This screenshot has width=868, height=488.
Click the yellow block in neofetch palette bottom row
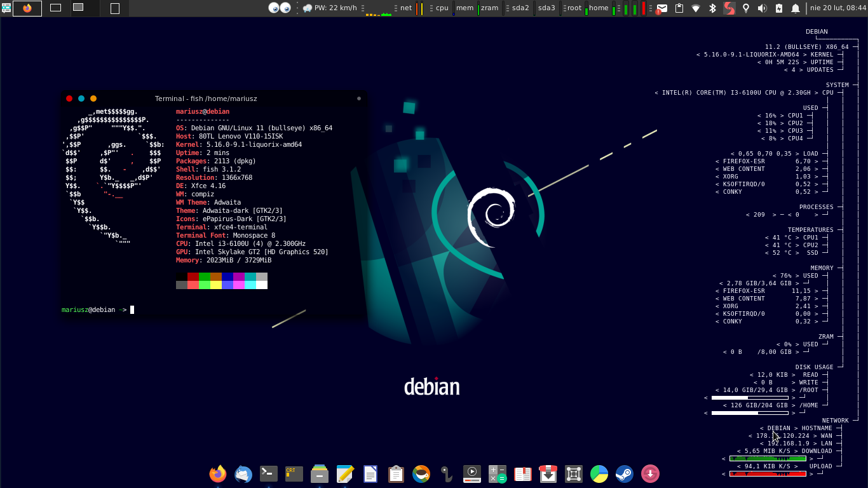(216, 285)
